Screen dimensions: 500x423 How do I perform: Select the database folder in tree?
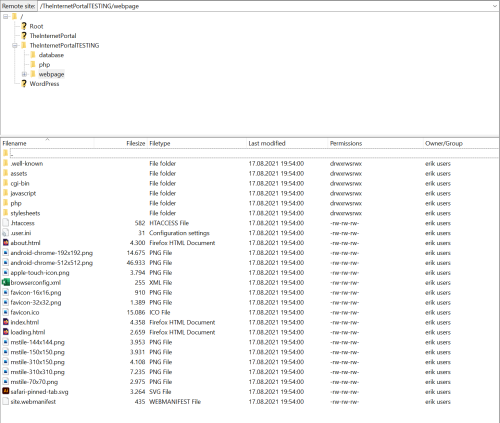(x=51, y=55)
